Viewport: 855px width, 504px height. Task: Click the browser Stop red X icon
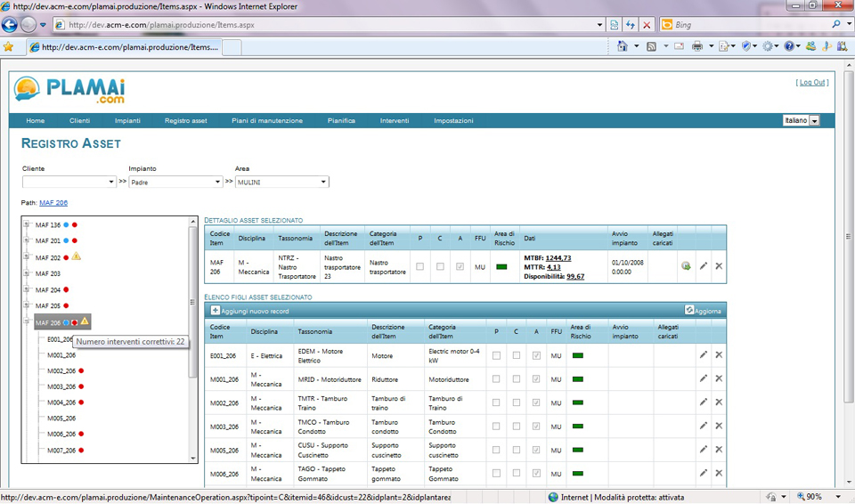[647, 25]
